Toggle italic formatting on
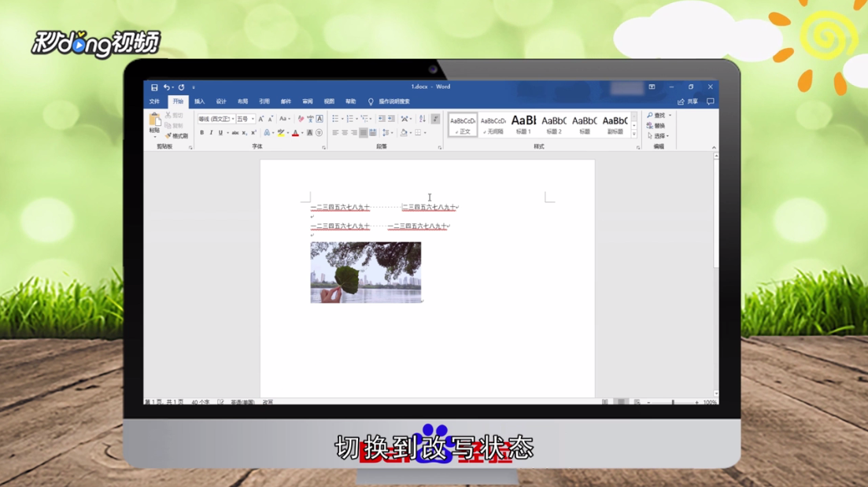 (211, 132)
